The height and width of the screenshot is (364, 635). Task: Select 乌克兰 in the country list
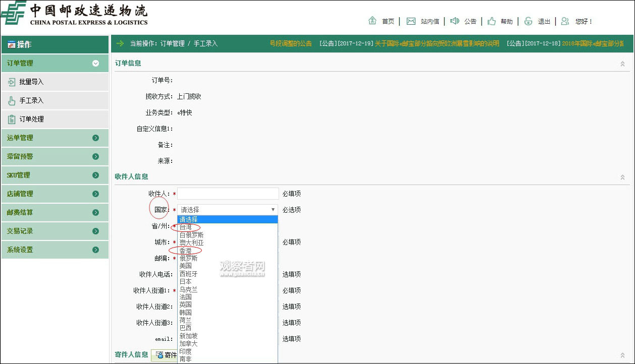coord(228,289)
